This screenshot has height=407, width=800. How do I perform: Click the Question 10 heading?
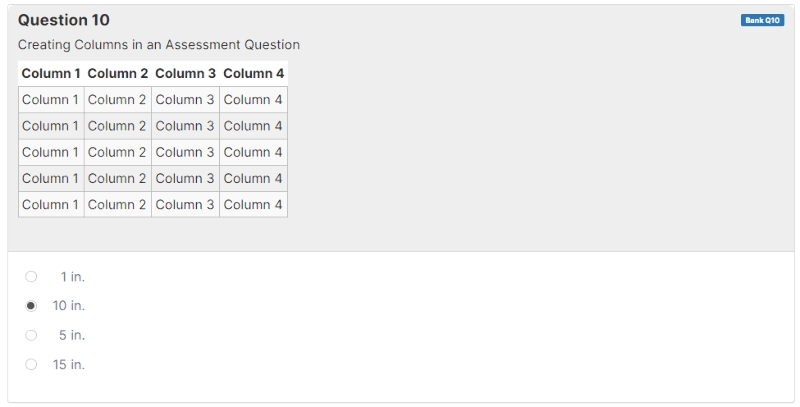click(64, 20)
